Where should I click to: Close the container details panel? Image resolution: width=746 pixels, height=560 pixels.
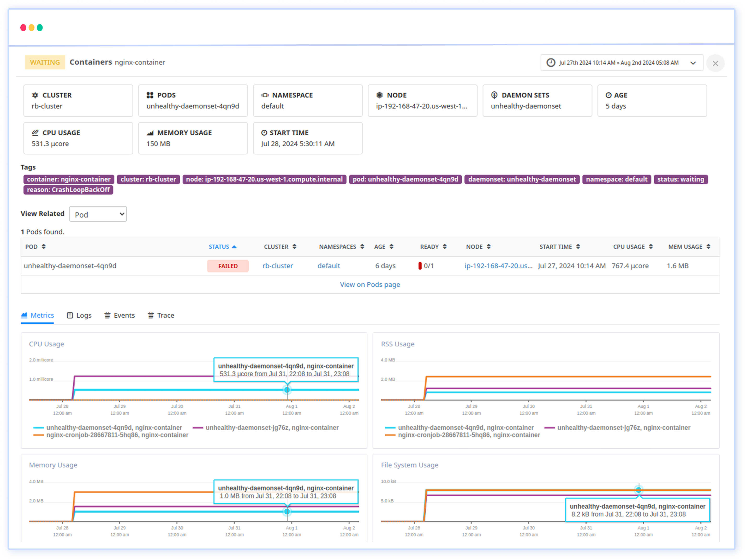pyautogui.click(x=716, y=63)
